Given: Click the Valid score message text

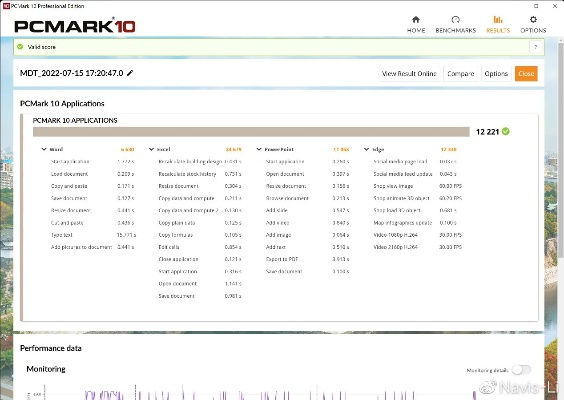Looking at the screenshot, I should [42, 47].
